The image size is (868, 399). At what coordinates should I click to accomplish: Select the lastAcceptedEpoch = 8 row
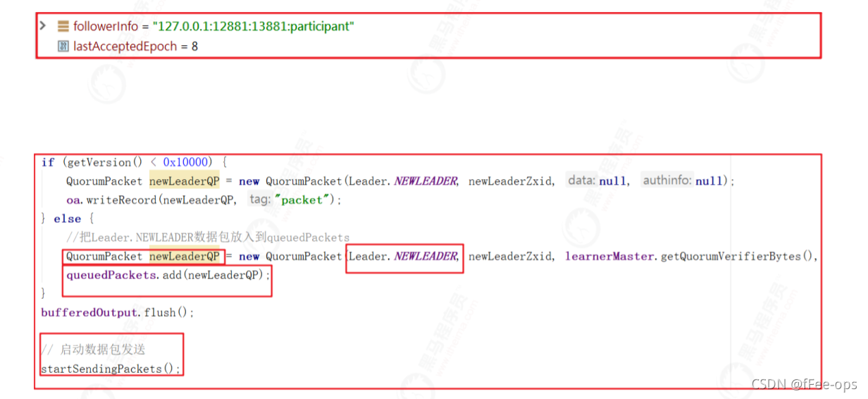coord(135,47)
